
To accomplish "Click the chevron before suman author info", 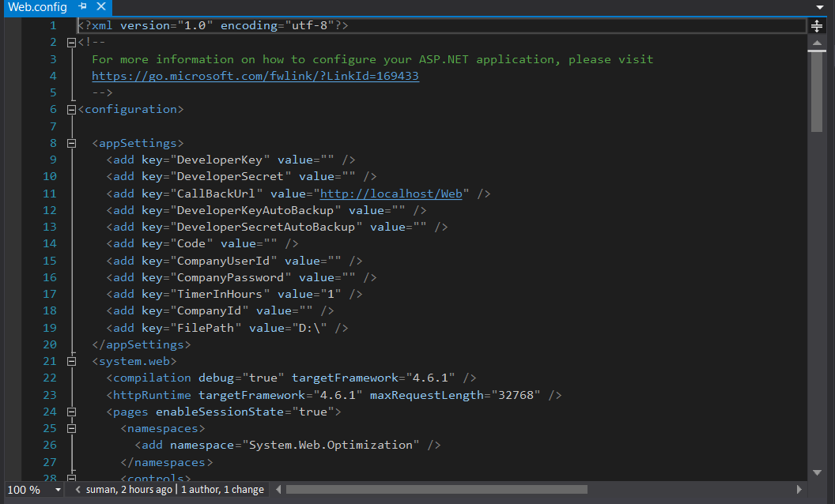I will pyautogui.click(x=77, y=490).
